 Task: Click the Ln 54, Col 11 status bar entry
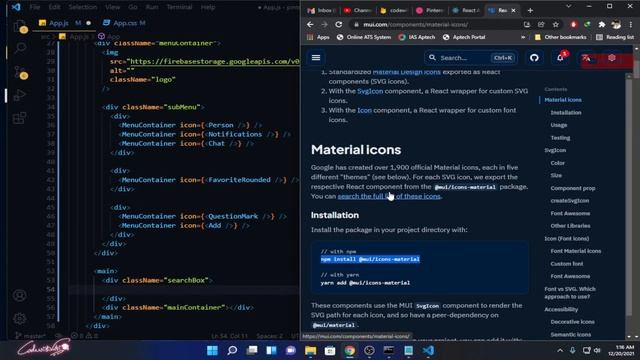tap(229, 336)
